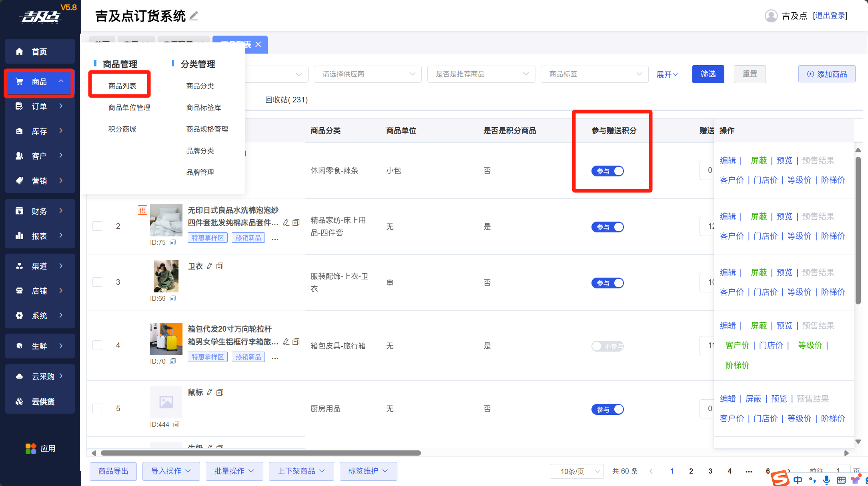868x486 pixels.
Task: Open the 10条/页 page size selector
Action: click(577, 471)
